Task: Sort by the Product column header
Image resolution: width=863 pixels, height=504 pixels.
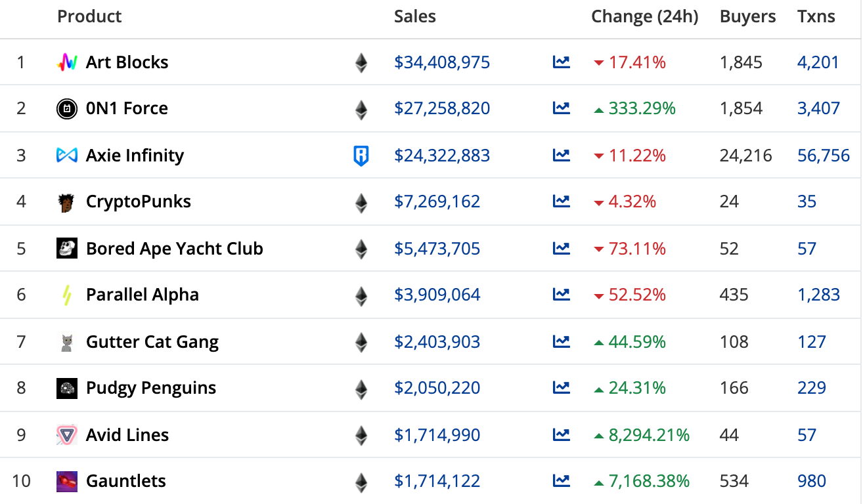Action: 89,16
